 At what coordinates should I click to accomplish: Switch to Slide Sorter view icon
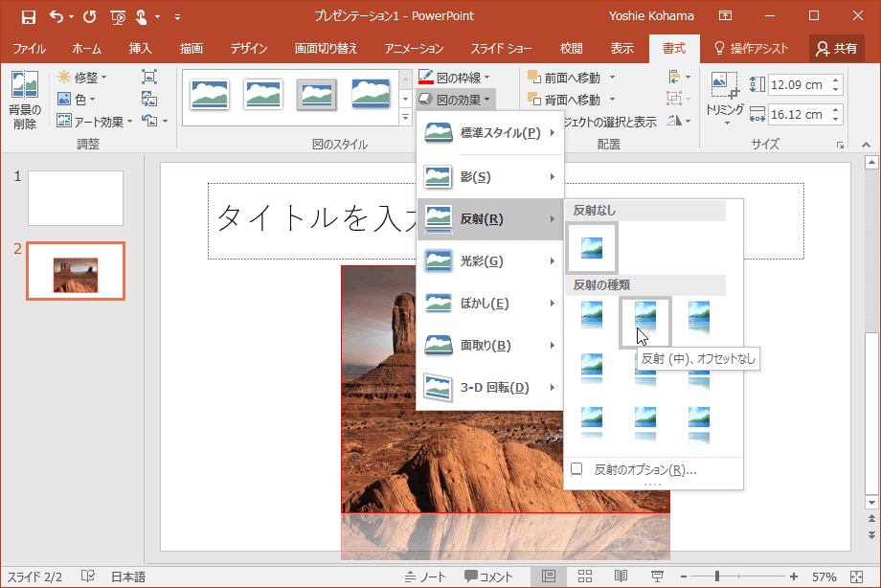585,577
